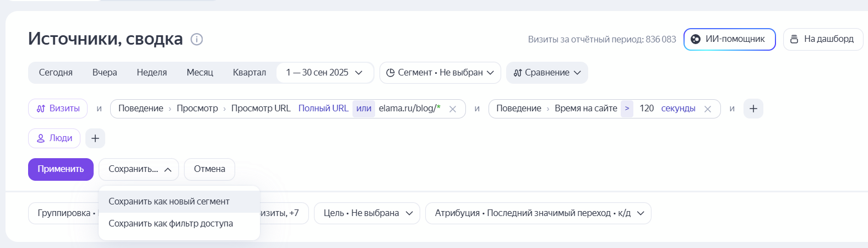Open the Группировка dropdown

(x=63, y=213)
